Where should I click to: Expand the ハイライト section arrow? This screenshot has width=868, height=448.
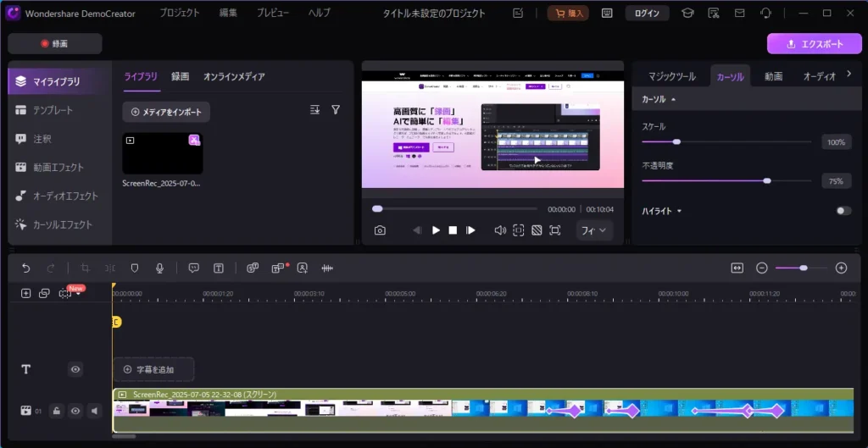pos(679,211)
